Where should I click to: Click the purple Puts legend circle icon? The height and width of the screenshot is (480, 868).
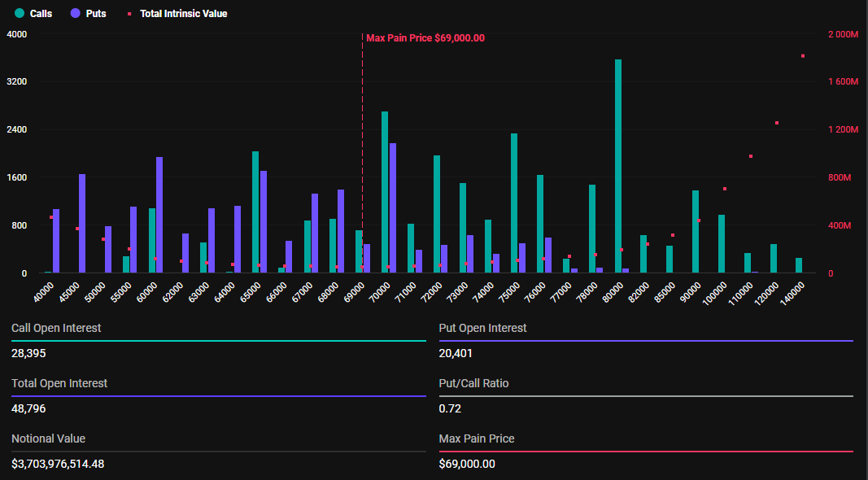point(75,13)
